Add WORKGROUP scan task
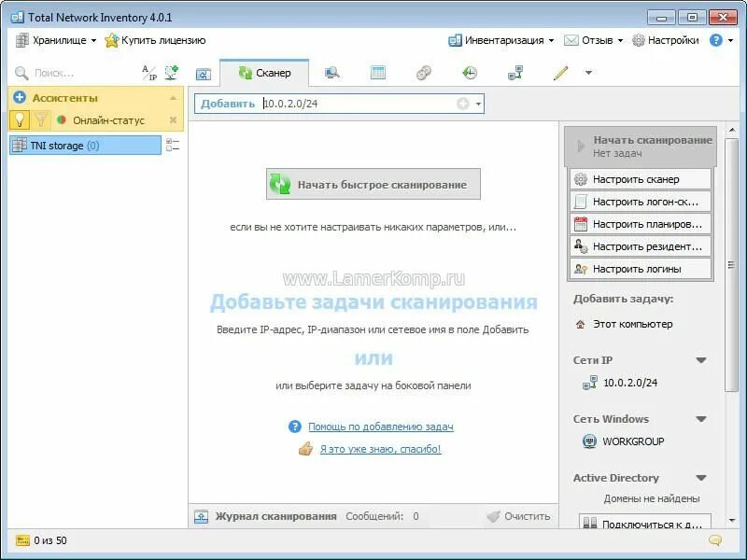This screenshot has height=560, width=747. coord(623,441)
